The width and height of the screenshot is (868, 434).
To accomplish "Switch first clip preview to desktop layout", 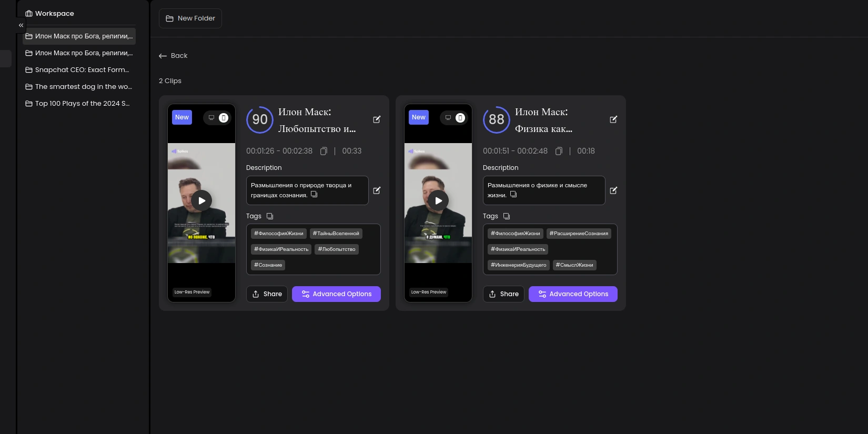I will click(x=211, y=118).
